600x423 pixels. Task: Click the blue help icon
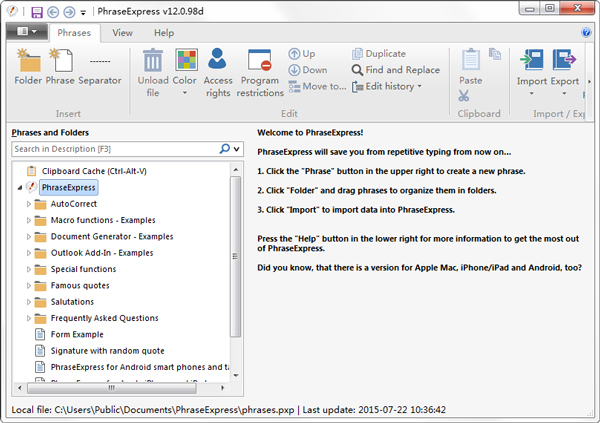(586, 33)
